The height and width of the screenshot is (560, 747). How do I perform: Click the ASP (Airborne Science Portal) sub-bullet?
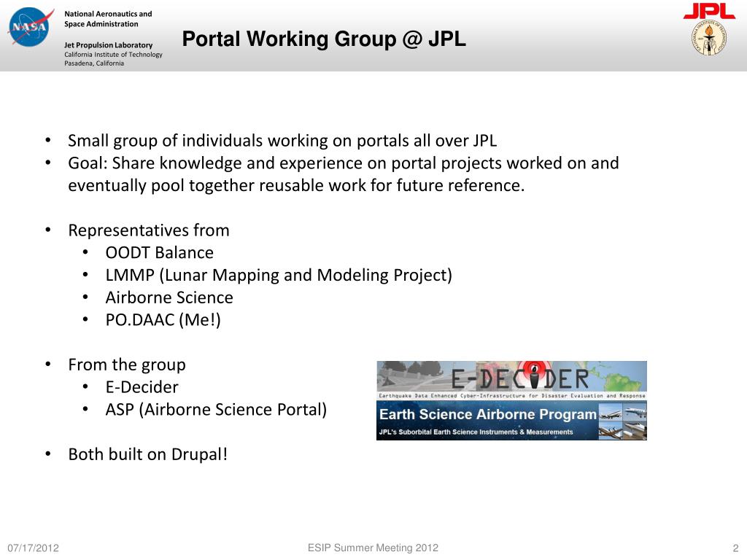click(x=216, y=410)
